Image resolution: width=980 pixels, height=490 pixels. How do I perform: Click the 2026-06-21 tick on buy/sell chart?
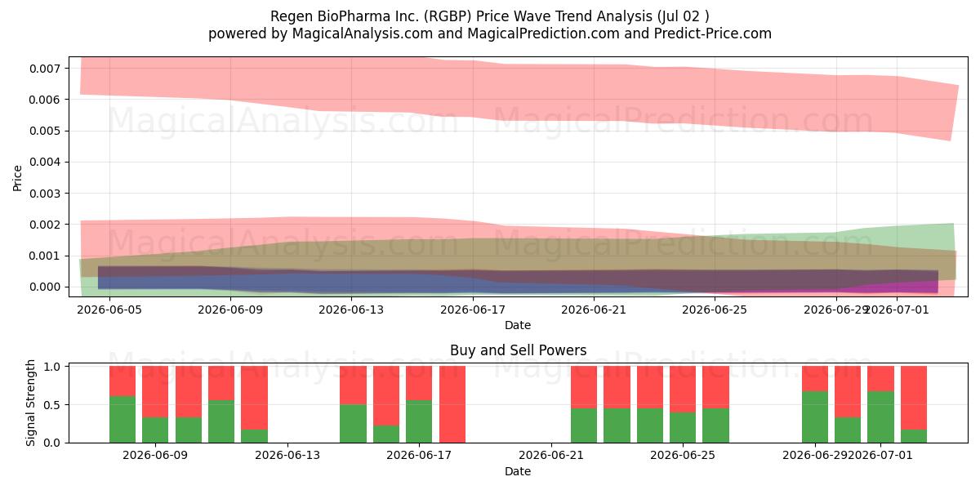coord(551,456)
